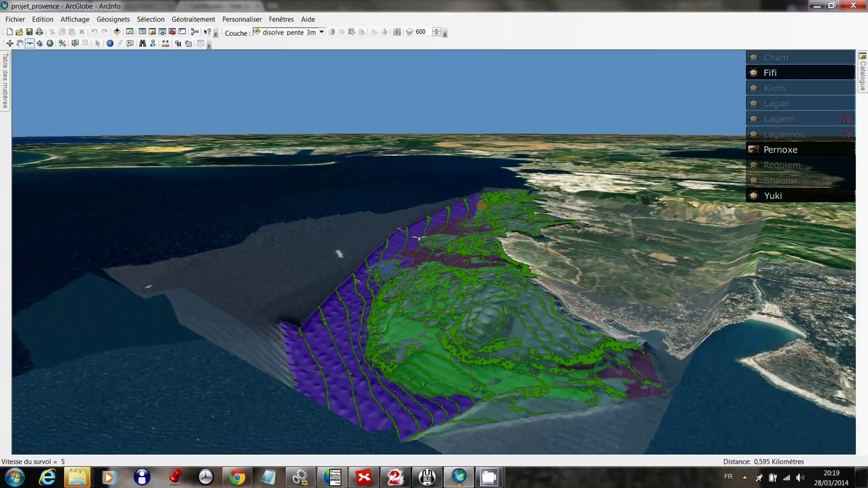Click the layer offset value 600 field

422,32
